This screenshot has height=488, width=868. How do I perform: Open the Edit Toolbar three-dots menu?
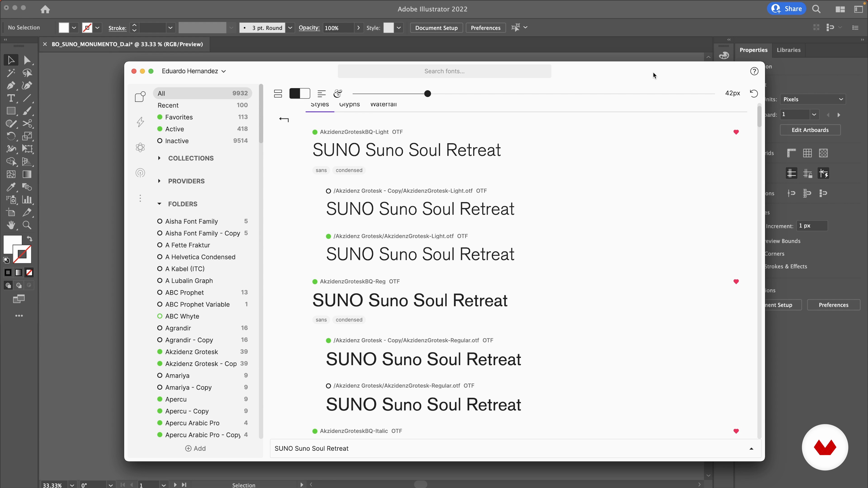19,316
